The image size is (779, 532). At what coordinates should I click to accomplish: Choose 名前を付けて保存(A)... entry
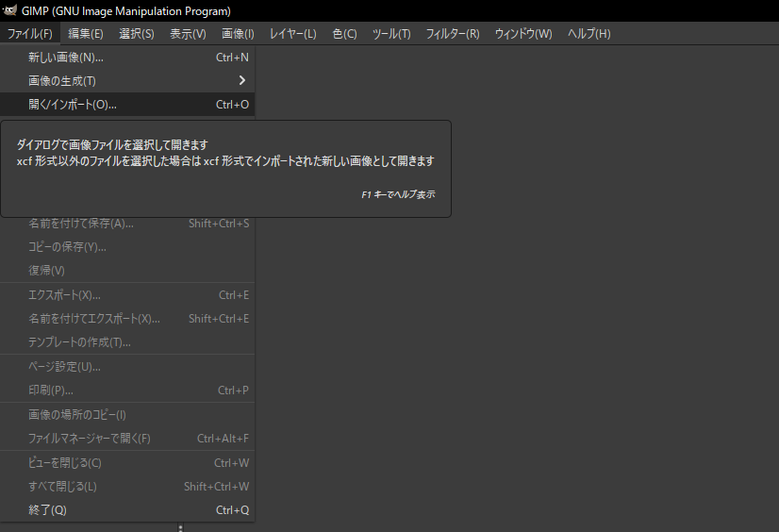coord(127,224)
